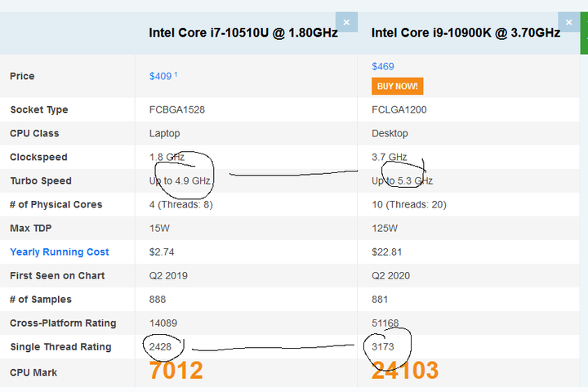Click the Socket Type row label
The height and width of the screenshot is (392, 588).
click(39, 109)
